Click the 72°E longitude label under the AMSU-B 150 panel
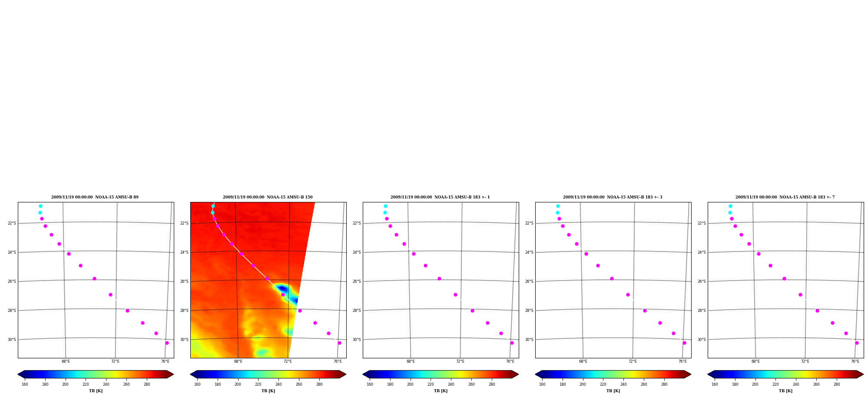The height and width of the screenshot is (397, 868). [x=288, y=361]
